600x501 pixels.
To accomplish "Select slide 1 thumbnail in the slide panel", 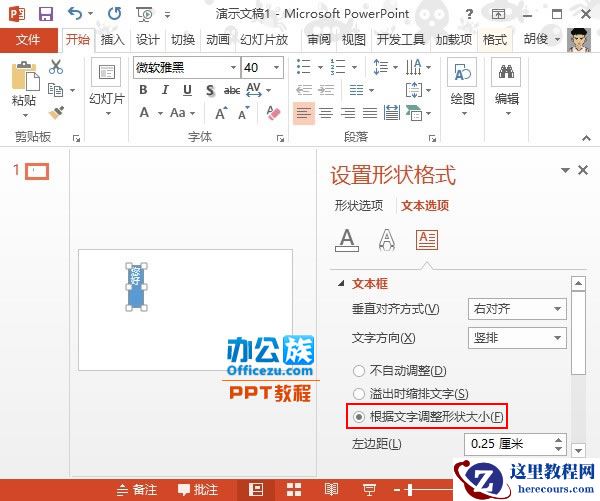I will click(x=37, y=171).
